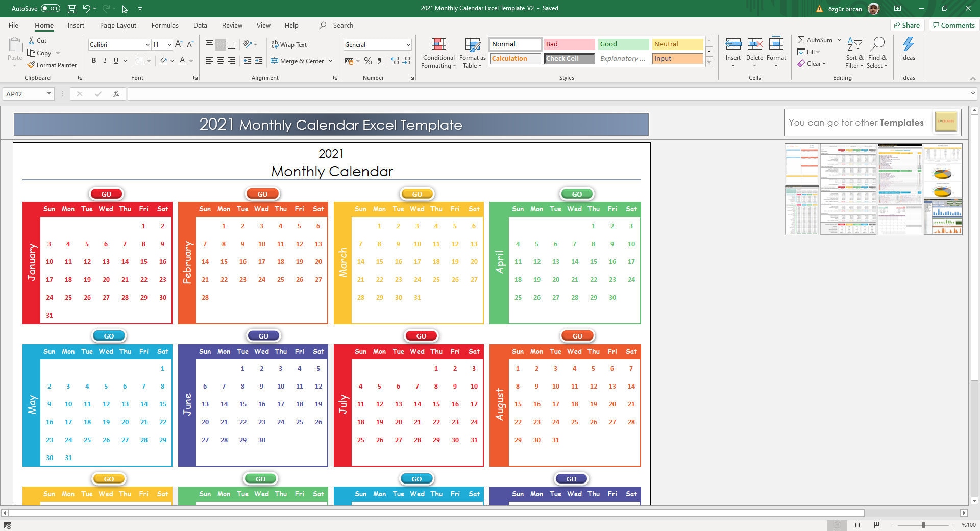Open Conditional Formatting
Image resolution: width=980 pixels, height=531 pixels.
438,53
